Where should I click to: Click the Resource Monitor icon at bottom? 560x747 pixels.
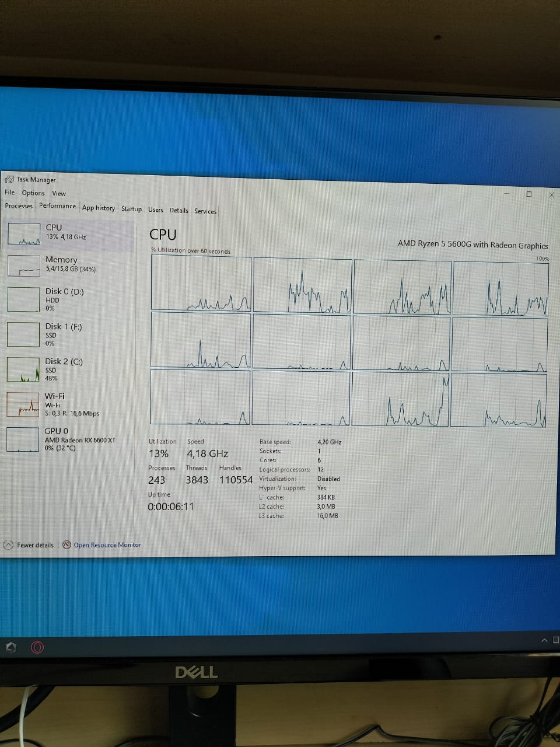click(x=66, y=544)
